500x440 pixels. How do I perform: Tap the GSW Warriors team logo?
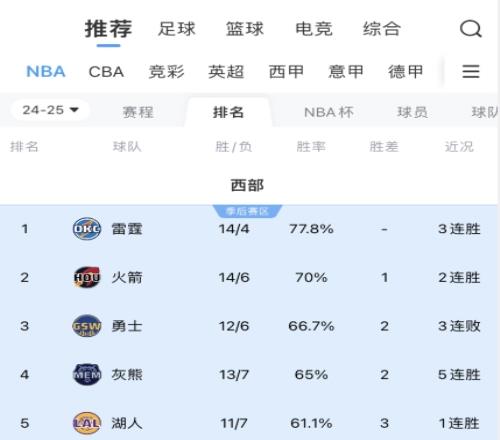pyautogui.click(x=87, y=326)
